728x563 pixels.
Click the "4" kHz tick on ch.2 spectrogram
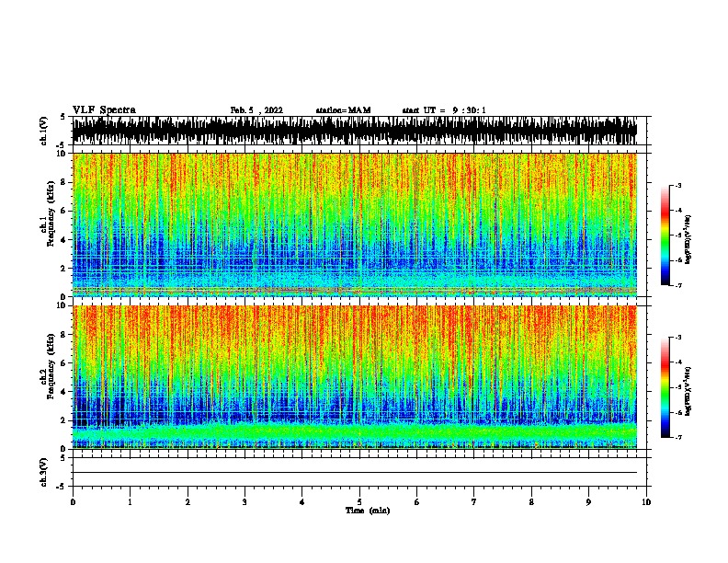[63, 392]
